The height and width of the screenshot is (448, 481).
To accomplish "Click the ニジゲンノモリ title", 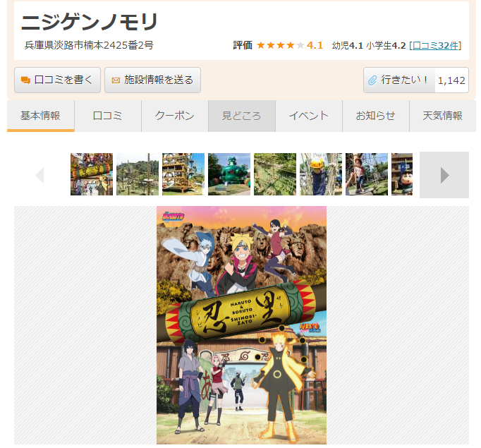I will point(90,22).
